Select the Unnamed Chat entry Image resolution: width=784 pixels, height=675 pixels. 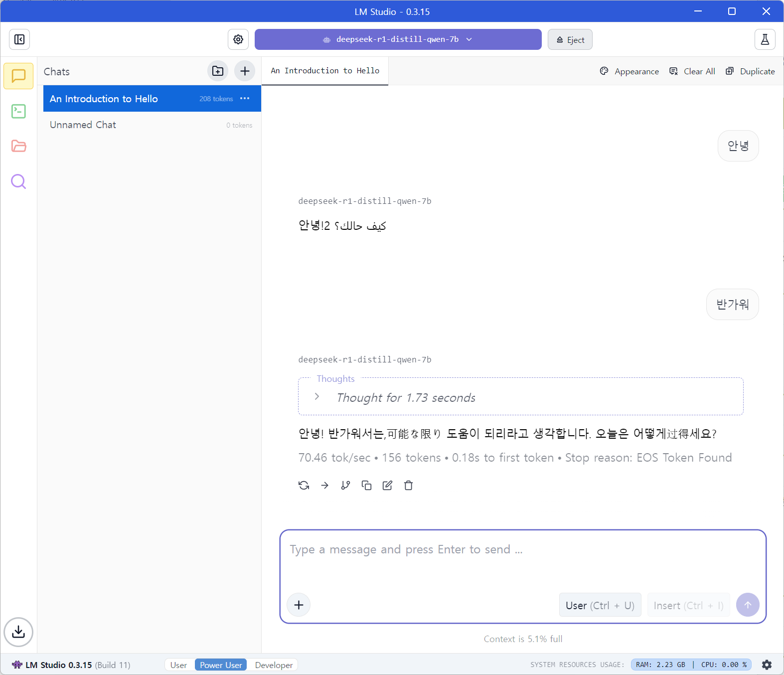point(152,125)
